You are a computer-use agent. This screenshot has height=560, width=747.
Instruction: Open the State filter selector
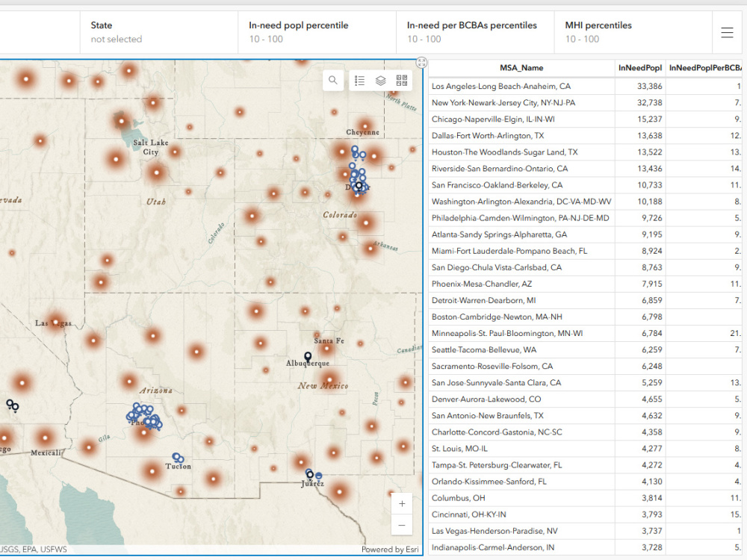tap(158, 32)
